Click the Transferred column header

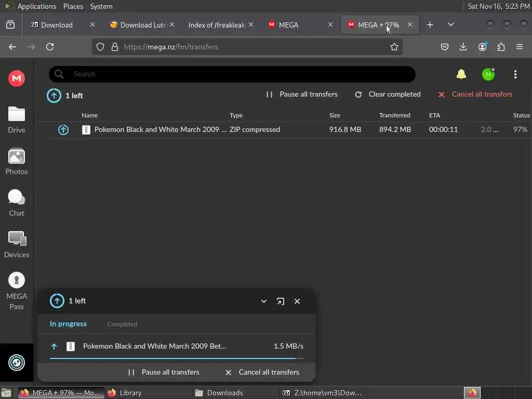click(x=395, y=115)
